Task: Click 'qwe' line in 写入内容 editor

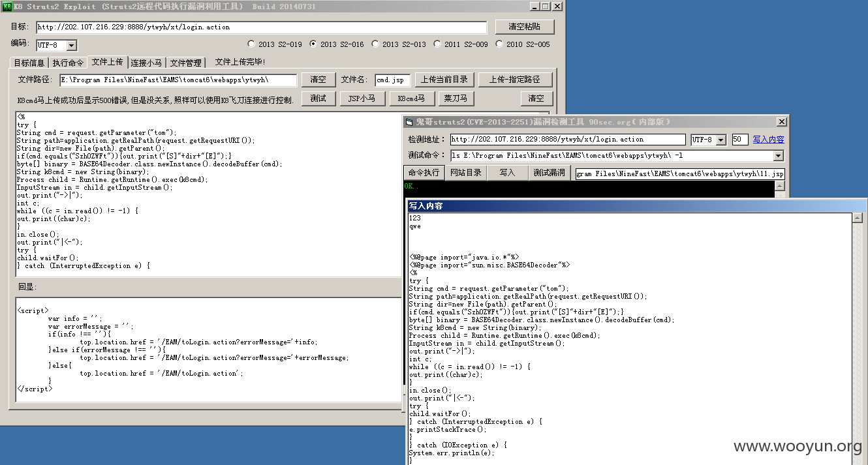Action: [415, 226]
